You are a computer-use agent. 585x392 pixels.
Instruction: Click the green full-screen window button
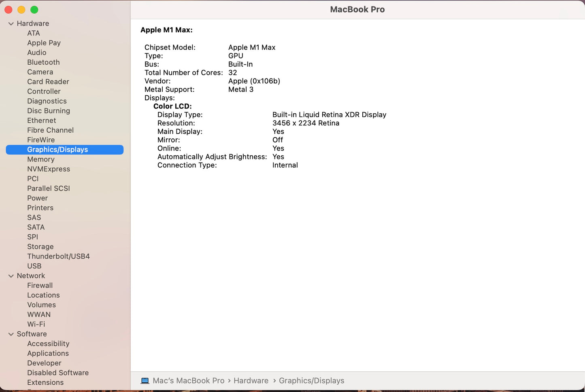(x=34, y=10)
